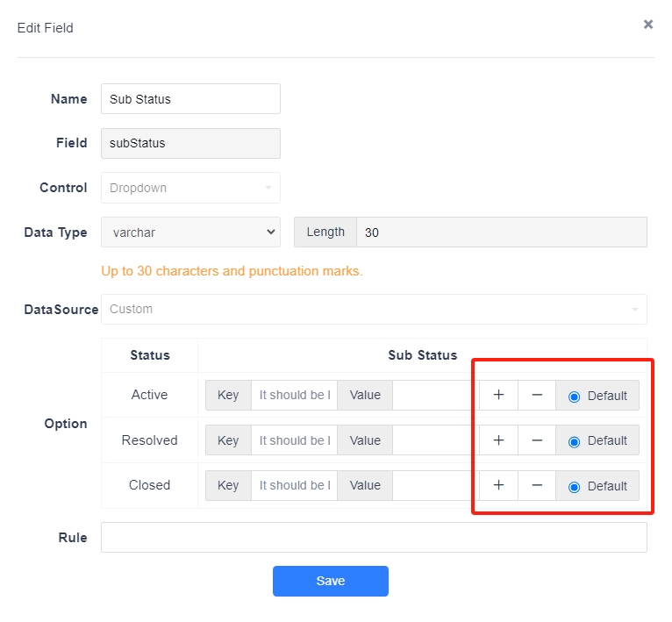This screenshot has width=672, height=622.
Task: Select the Default radio for Active
Action: [x=574, y=397]
